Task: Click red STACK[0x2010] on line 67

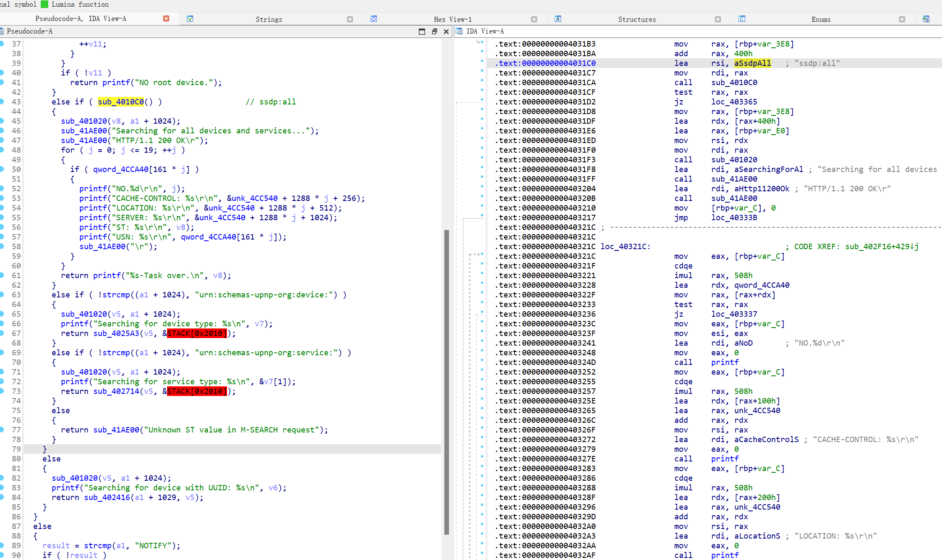Action: coord(197,333)
